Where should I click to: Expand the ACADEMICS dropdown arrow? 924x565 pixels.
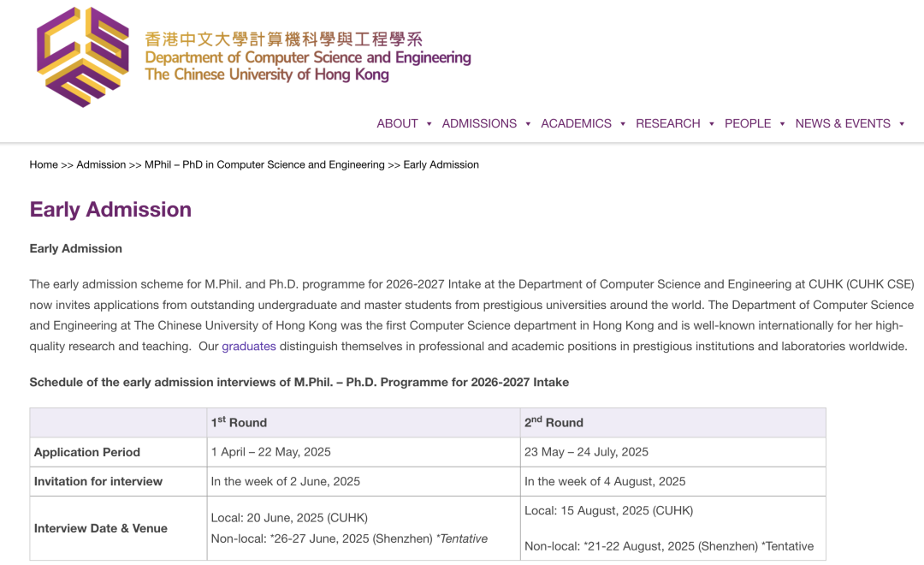(x=623, y=124)
